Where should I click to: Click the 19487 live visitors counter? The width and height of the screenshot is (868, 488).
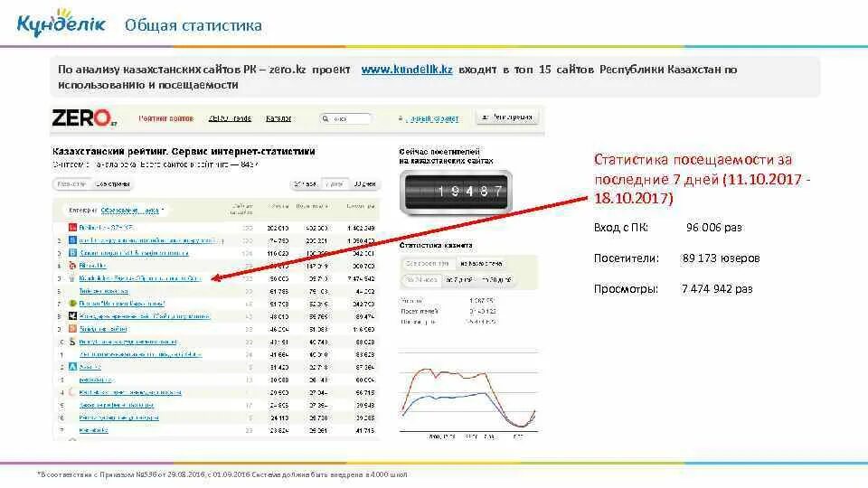coord(456,192)
